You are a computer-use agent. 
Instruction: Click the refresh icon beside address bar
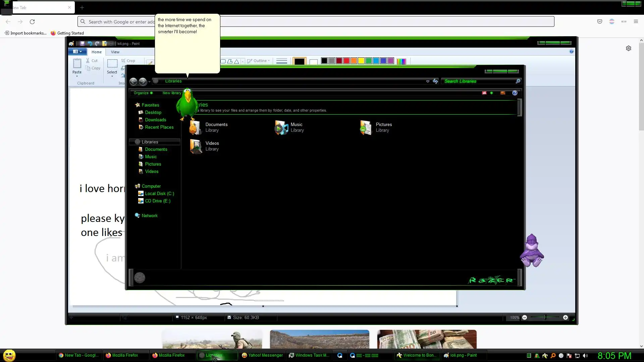click(435, 81)
